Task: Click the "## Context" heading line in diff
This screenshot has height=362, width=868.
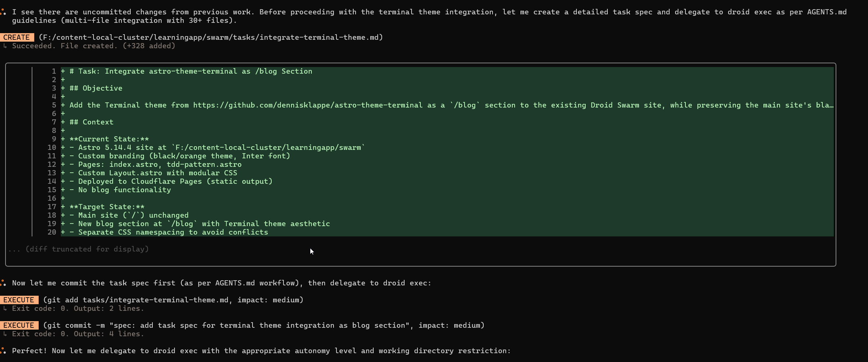Action: click(x=91, y=122)
